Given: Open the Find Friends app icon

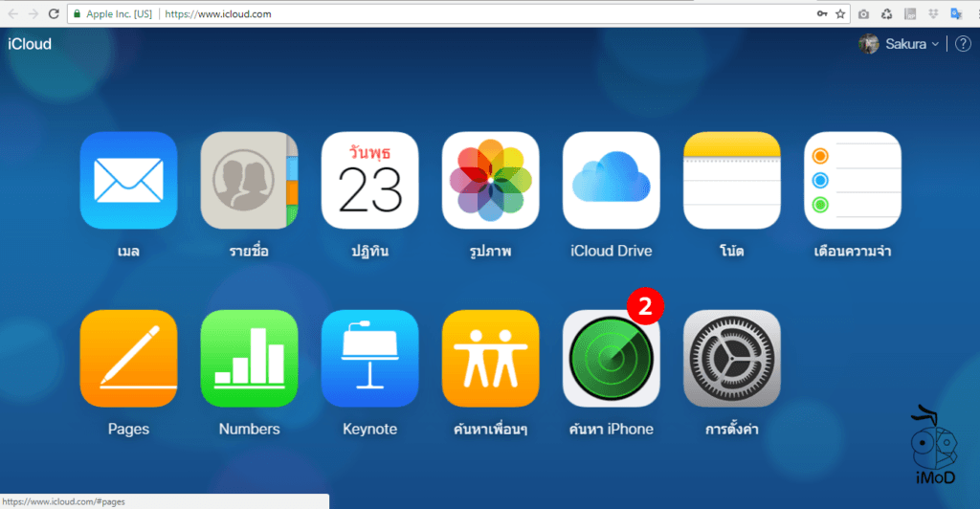Looking at the screenshot, I should coord(490,359).
